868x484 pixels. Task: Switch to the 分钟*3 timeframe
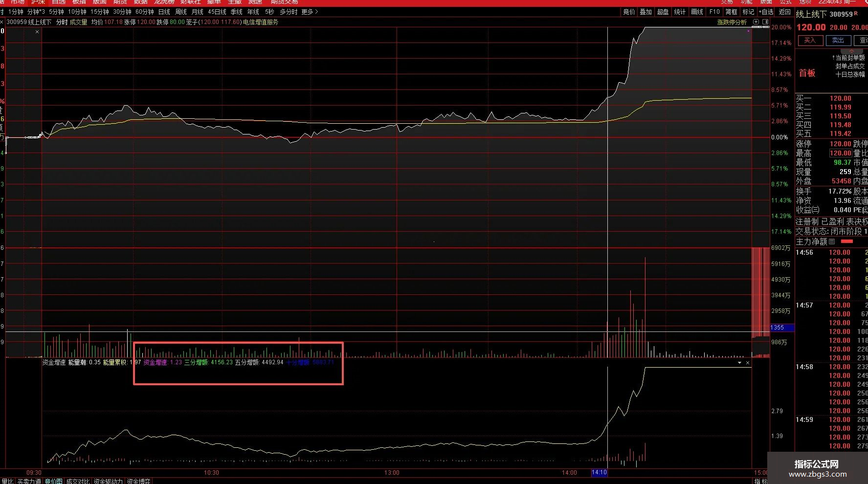click(36, 12)
